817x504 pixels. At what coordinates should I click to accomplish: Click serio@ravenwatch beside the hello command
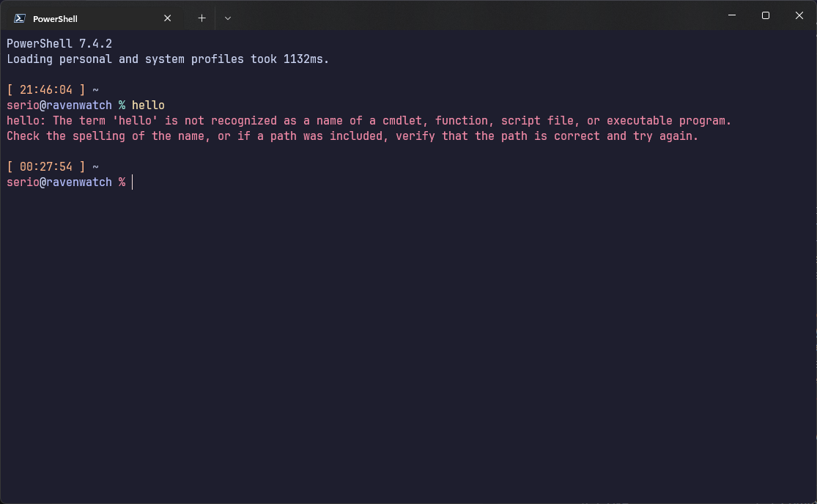tap(59, 105)
